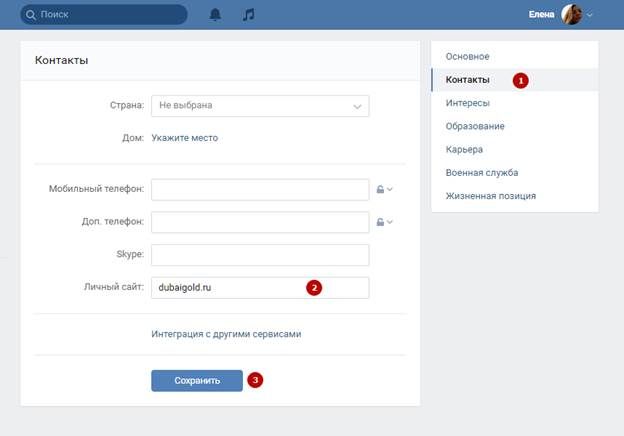Open the Жизненная позиция section
This screenshot has height=436, width=624.
coord(491,195)
